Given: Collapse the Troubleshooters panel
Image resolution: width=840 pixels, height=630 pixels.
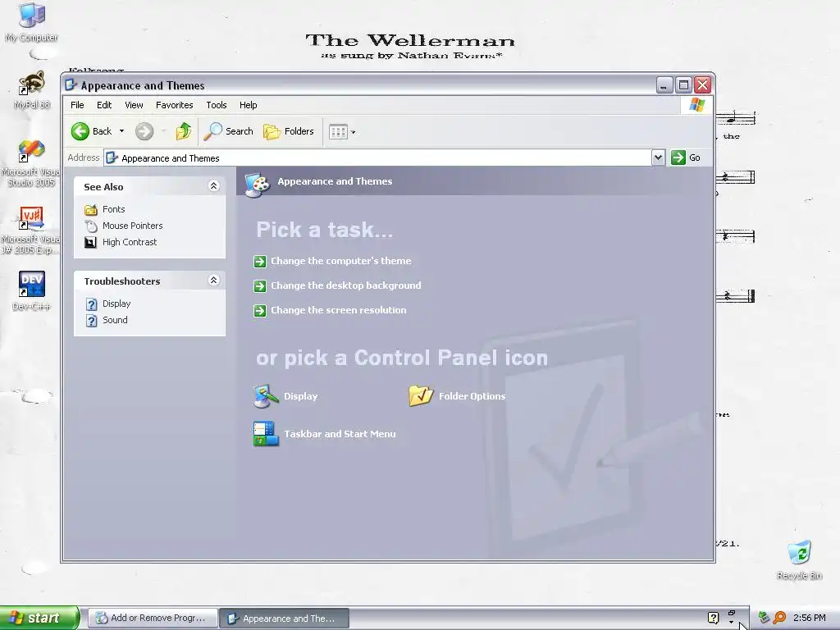Looking at the screenshot, I should 213,281.
